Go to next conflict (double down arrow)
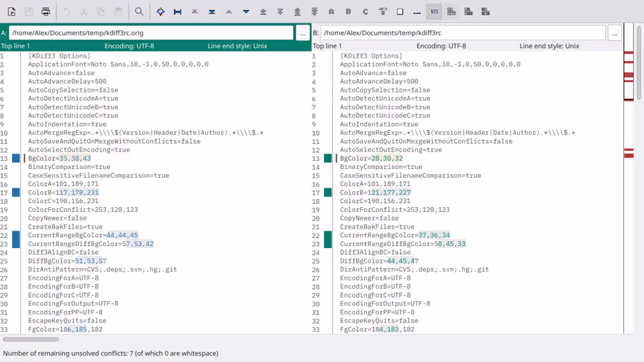The image size is (644, 362). (280, 12)
